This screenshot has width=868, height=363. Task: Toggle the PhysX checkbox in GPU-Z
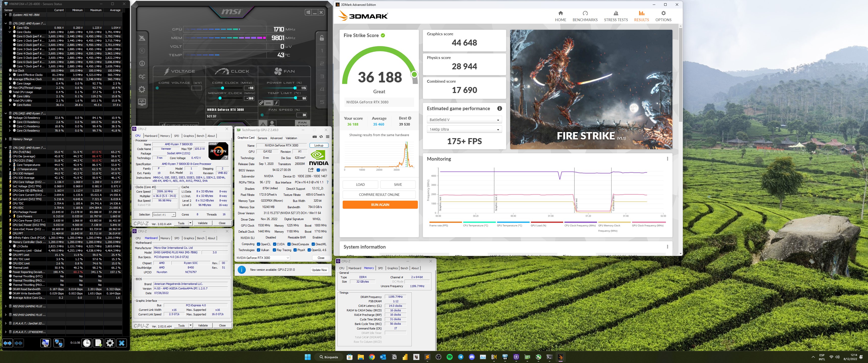295,250
